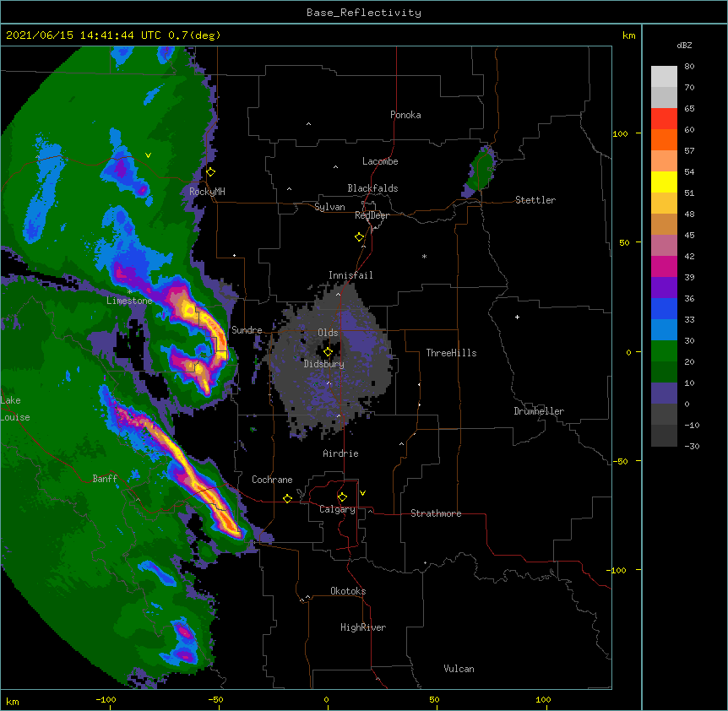The width and height of the screenshot is (728, 711).
Task: Pick the orange 57-60 dBZ legend swatch
Action: [x=664, y=140]
